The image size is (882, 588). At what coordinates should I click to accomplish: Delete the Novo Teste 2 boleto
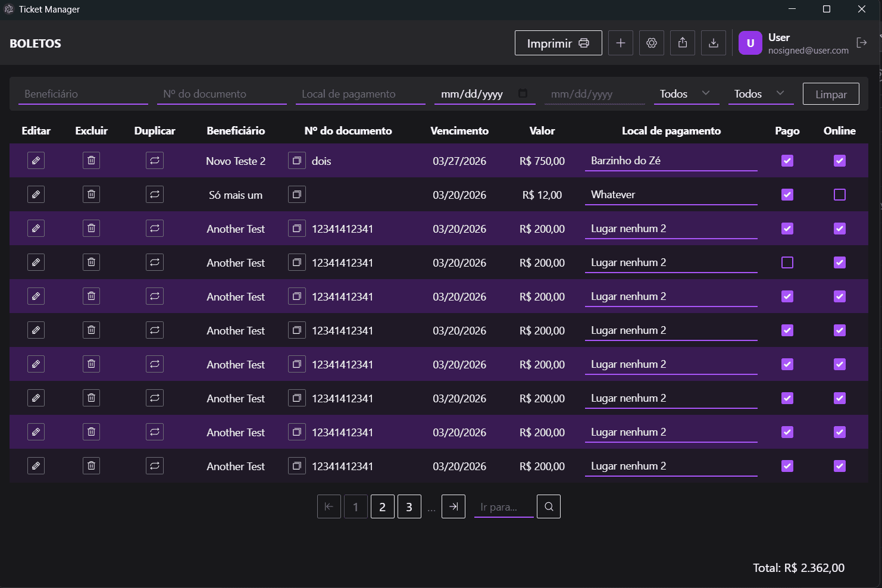(x=91, y=161)
